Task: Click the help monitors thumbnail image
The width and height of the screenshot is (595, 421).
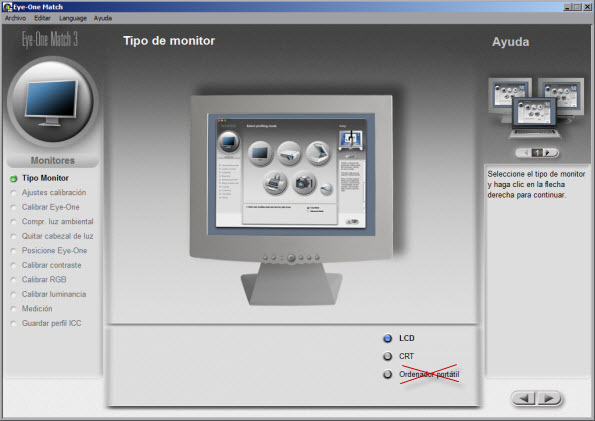Action: coord(536,108)
